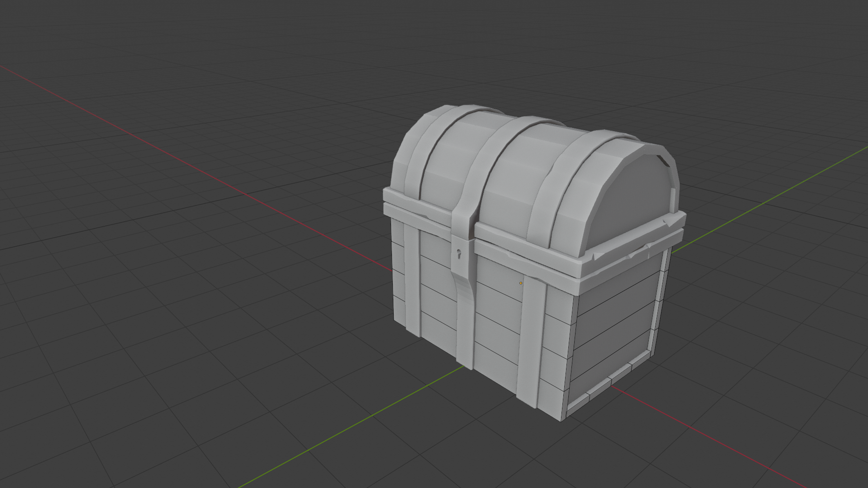The image size is (868, 488).
Task: Click the keyhole on the chest latch
Action: (x=459, y=254)
